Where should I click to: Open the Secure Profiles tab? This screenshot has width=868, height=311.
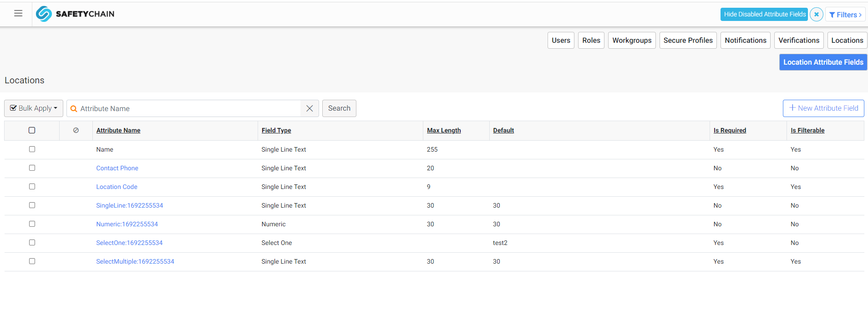688,40
